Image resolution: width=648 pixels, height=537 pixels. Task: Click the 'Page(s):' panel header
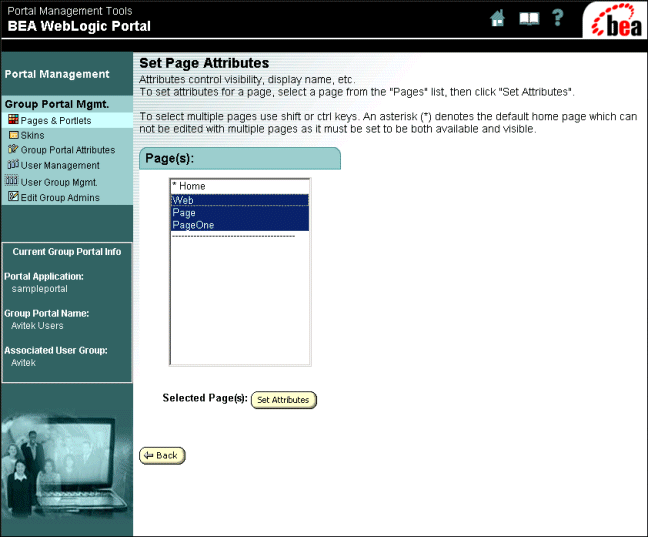(240, 158)
